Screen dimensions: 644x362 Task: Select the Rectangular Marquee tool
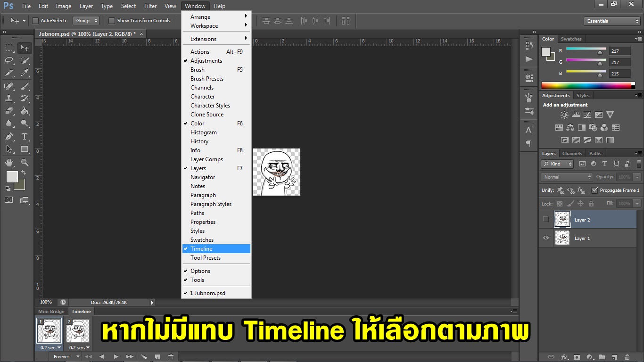tap(9, 48)
